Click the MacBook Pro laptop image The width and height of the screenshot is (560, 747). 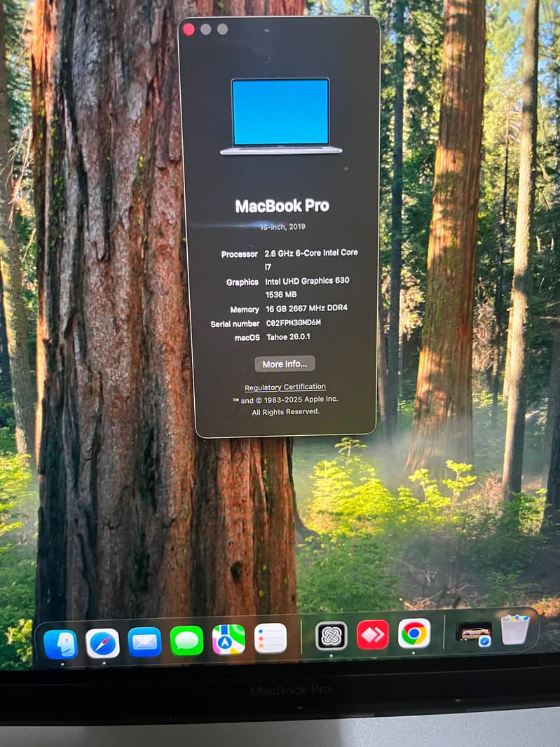pyautogui.click(x=281, y=117)
